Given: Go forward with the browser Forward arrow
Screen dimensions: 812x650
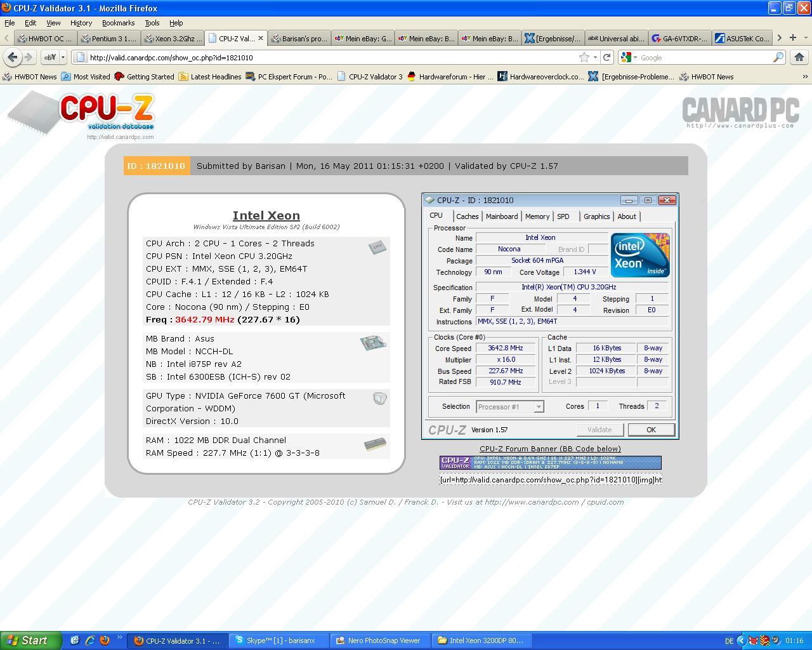Looking at the screenshot, I should click(x=29, y=57).
